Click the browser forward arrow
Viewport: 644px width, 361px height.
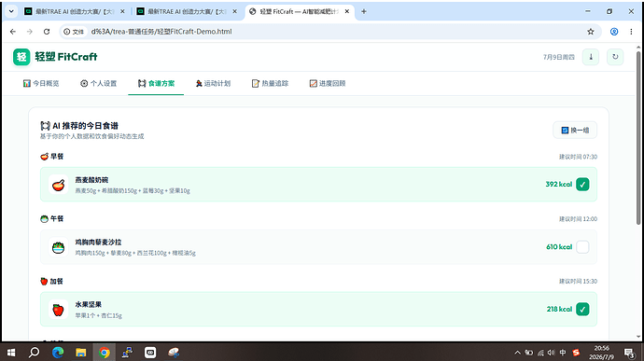pyautogui.click(x=30, y=32)
